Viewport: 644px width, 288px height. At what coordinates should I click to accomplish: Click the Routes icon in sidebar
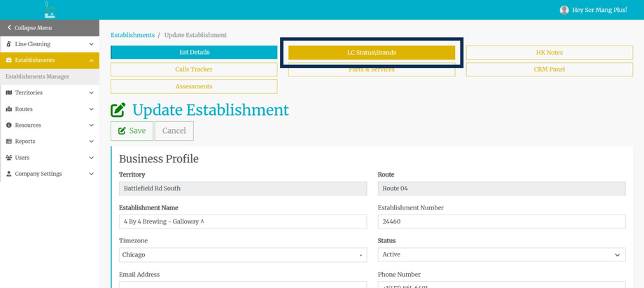point(8,109)
